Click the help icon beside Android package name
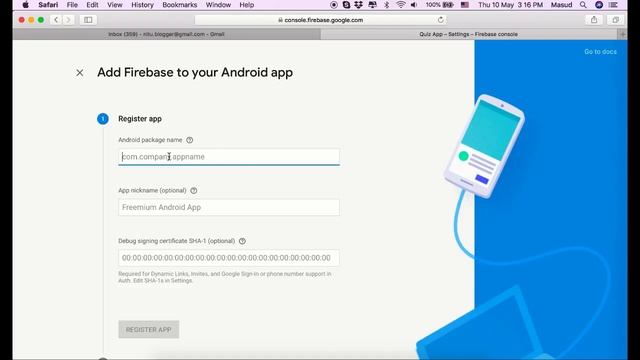 [189, 140]
